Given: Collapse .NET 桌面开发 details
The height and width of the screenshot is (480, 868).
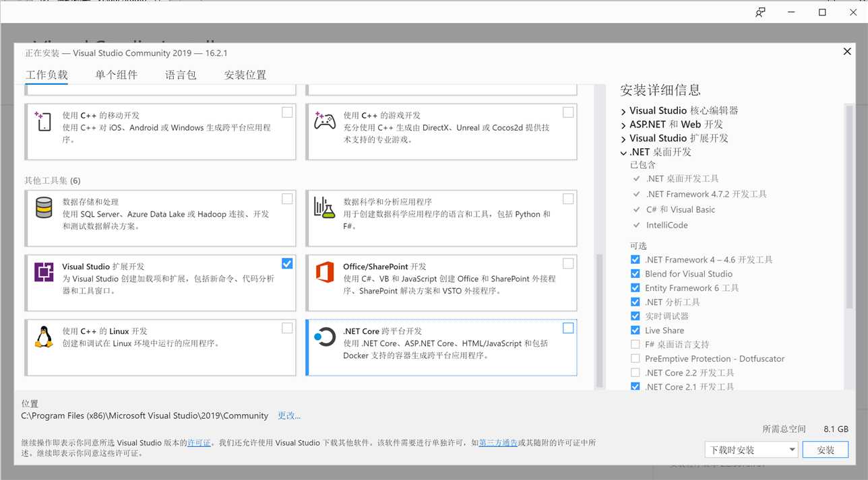Looking at the screenshot, I should click(623, 152).
